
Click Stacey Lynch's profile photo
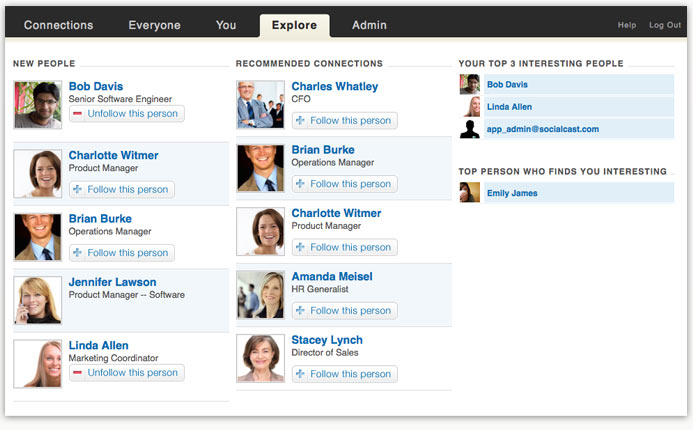click(260, 358)
